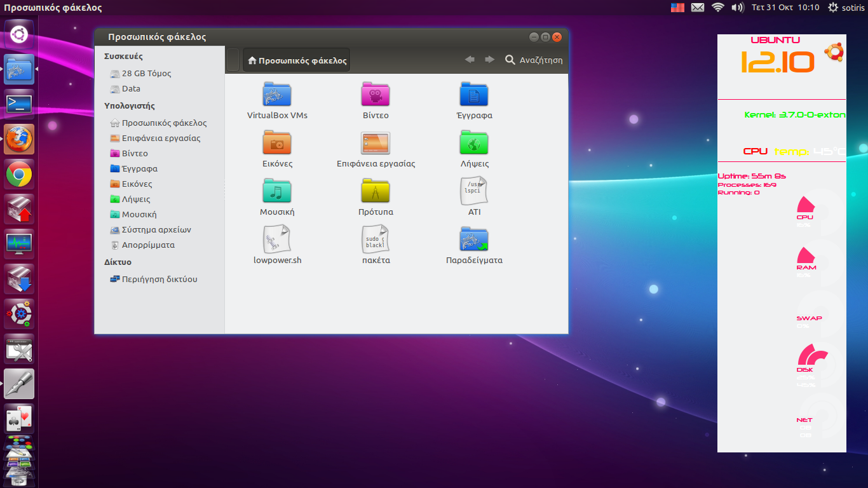
Task: Open the Πρότυπα templates folder
Action: pyautogui.click(x=376, y=192)
